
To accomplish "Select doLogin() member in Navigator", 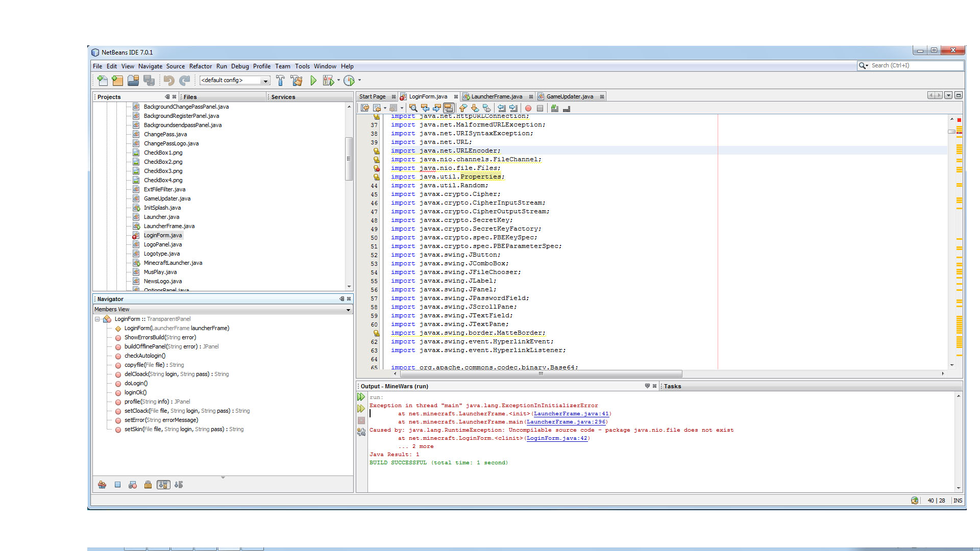I will pyautogui.click(x=136, y=383).
